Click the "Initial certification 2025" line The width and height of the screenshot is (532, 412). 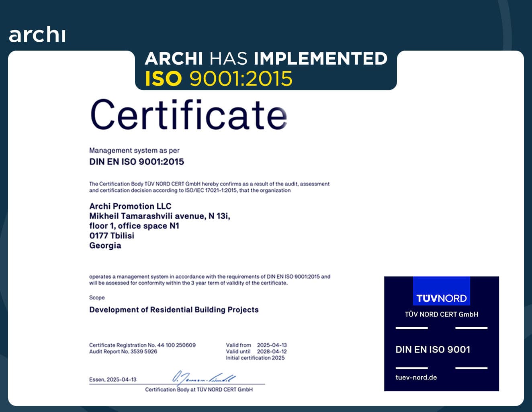255,358
